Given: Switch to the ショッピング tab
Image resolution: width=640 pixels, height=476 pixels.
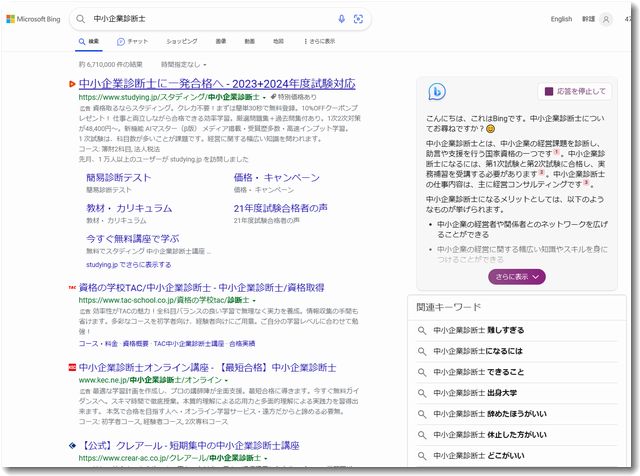Looking at the screenshot, I should point(181,41).
